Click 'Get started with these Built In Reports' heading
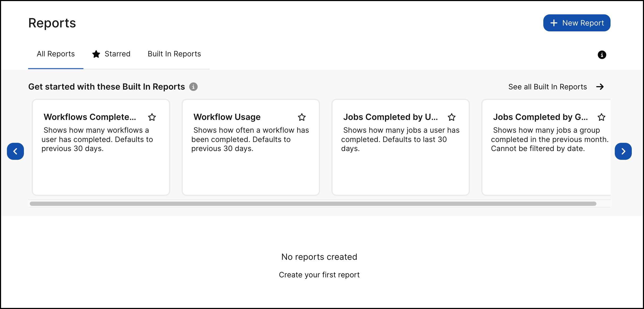644x309 pixels. pyautogui.click(x=107, y=87)
